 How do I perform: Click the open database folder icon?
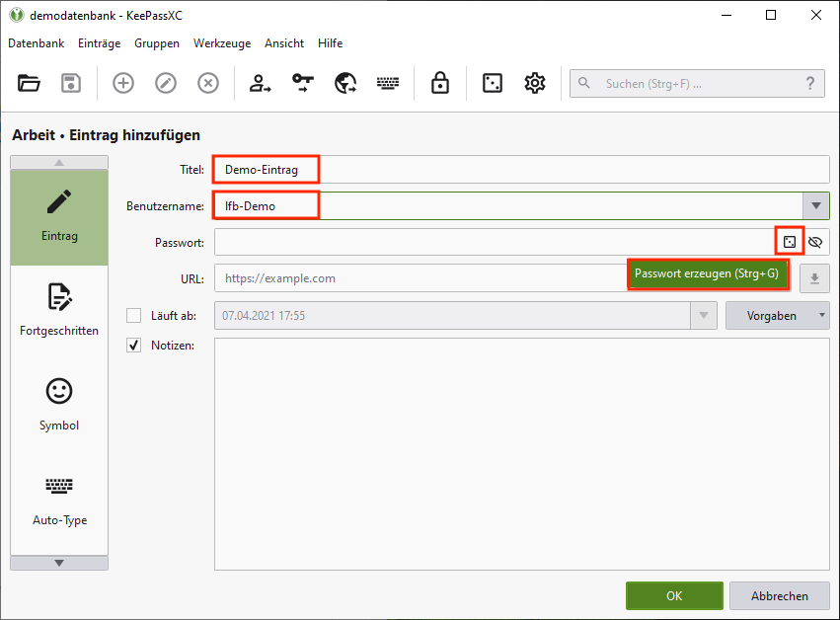pyautogui.click(x=29, y=84)
